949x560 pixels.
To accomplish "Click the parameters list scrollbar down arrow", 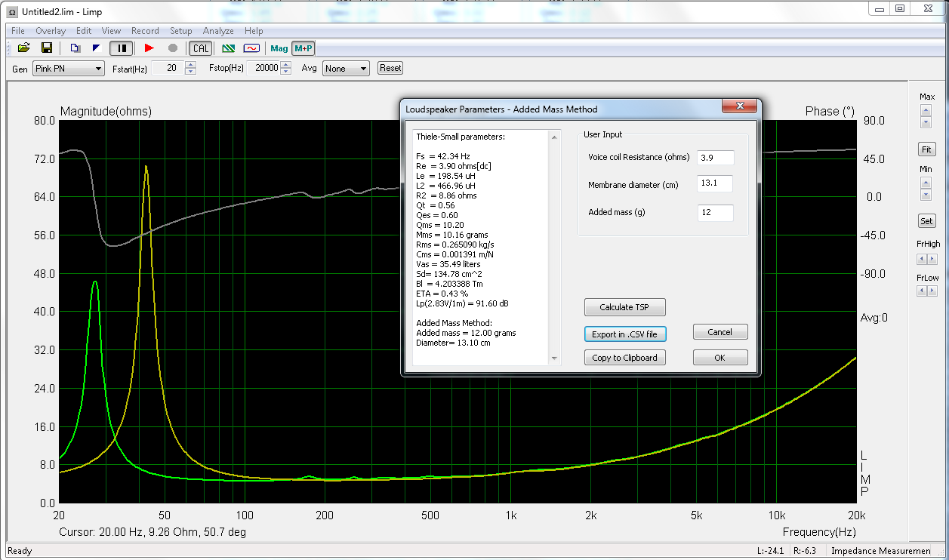I will (556, 358).
